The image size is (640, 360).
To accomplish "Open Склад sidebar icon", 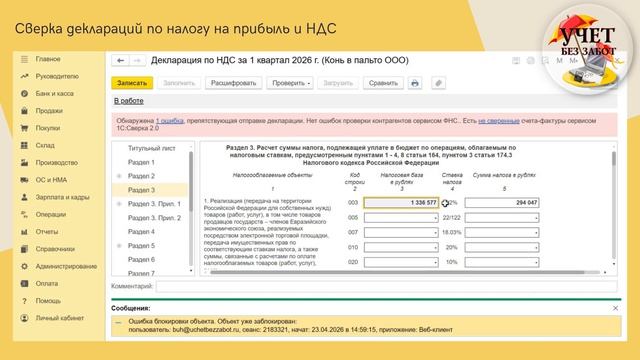I will click(24, 145).
